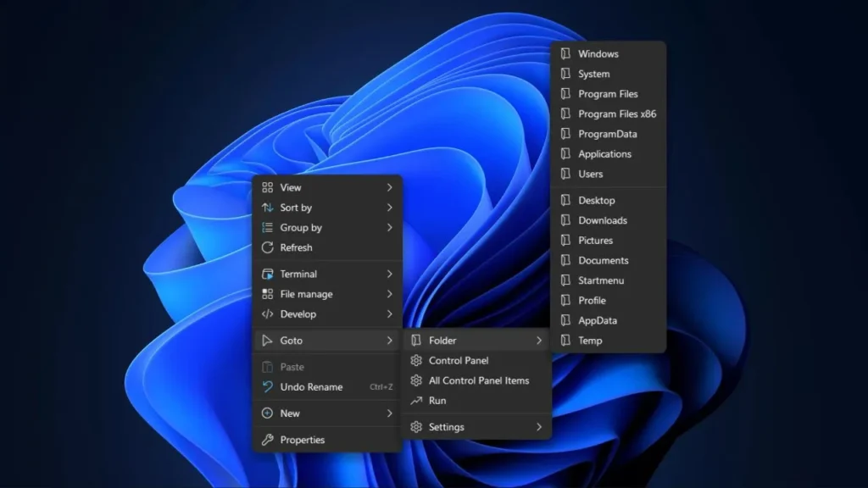
Task: Open the Temp folder entry
Action: coord(590,341)
